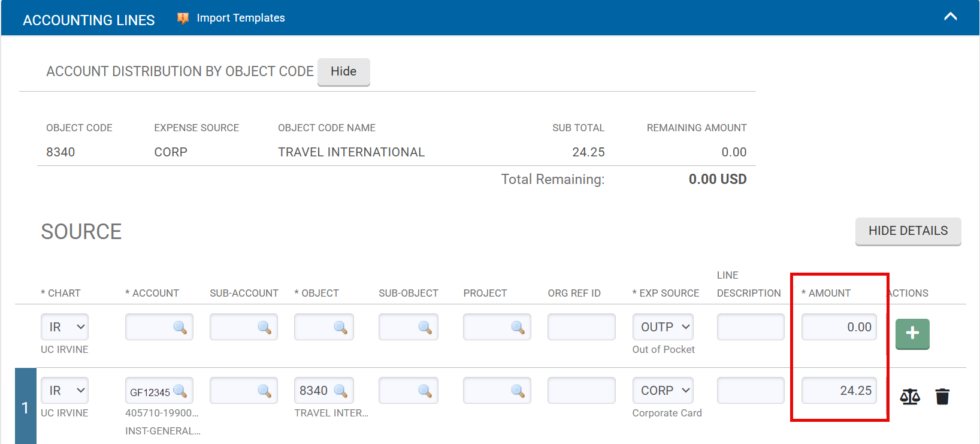Open sub-account lookup in the new line row
Image resolution: width=980 pixels, height=444 pixels.
[x=264, y=327]
